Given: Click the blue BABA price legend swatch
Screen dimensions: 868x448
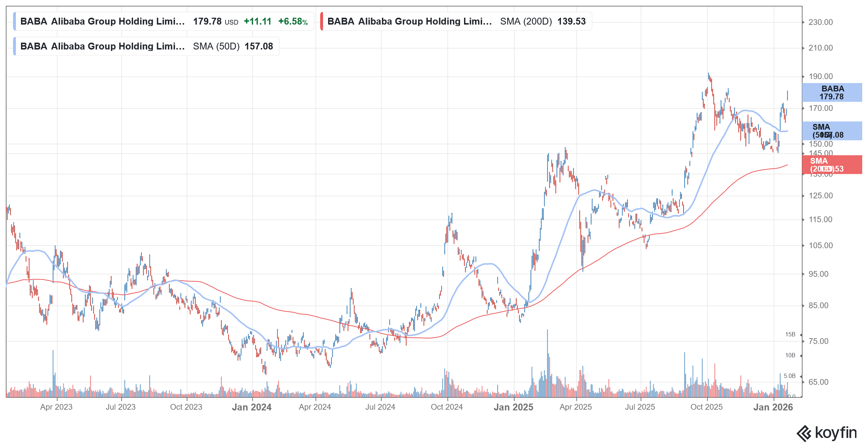Looking at the screenshot, I should coord(14,21).
